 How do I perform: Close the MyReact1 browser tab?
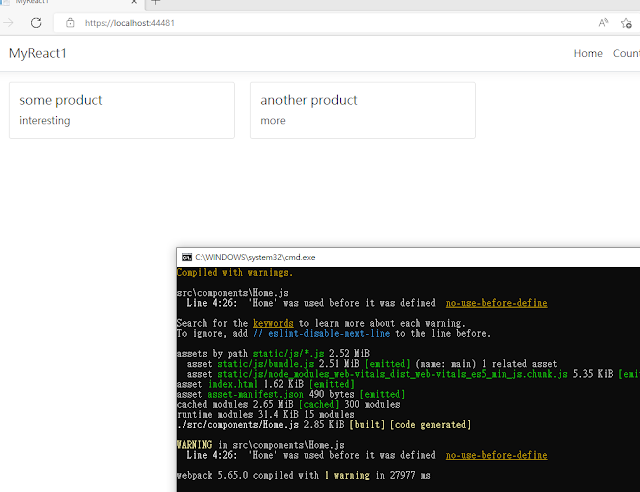[134, 2]
